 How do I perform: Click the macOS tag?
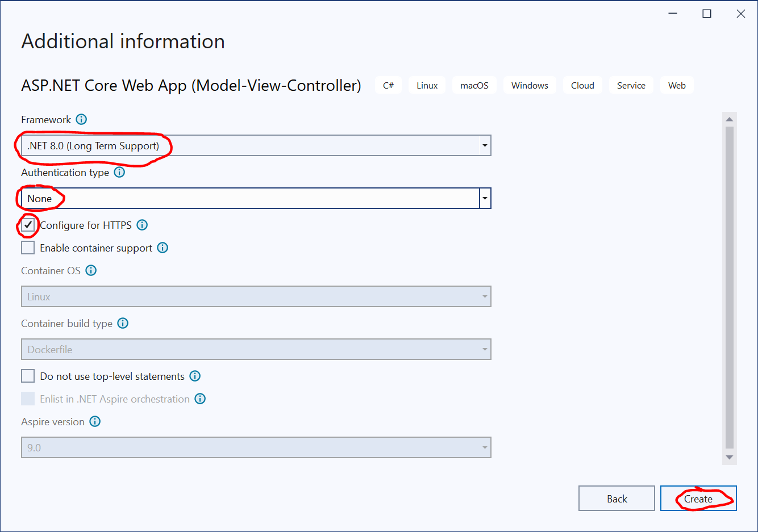click(x=474, y=85)
